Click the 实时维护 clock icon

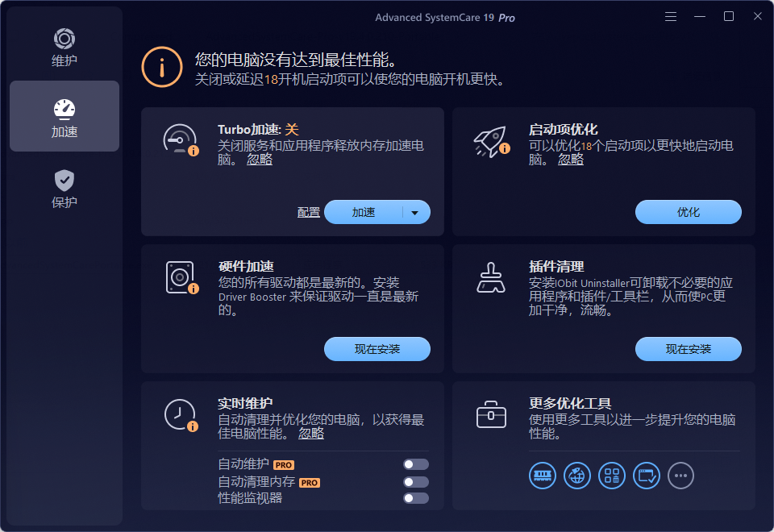[181, 414]
